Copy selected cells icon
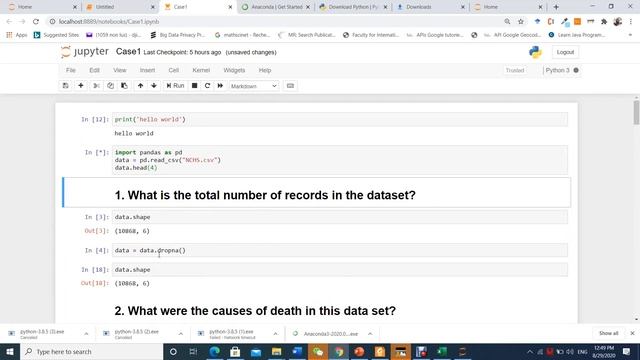Viewport: 640px width, 360px height. [110, 86]
